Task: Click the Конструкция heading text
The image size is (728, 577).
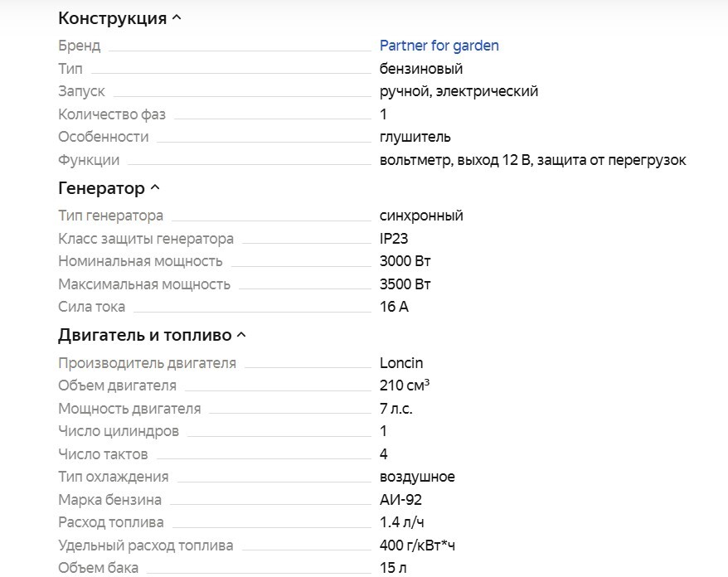Action: [112, 18]
